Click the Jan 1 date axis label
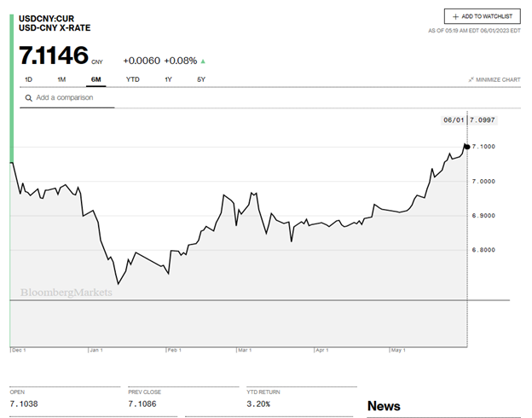This screenshot has width=532, height=418. [95, 350]
